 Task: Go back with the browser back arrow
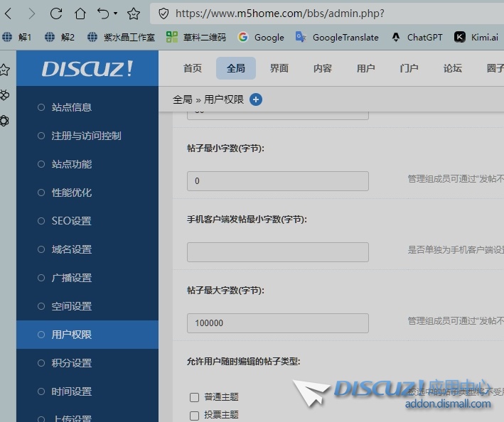pyautogui.click(x=9, y=13)
